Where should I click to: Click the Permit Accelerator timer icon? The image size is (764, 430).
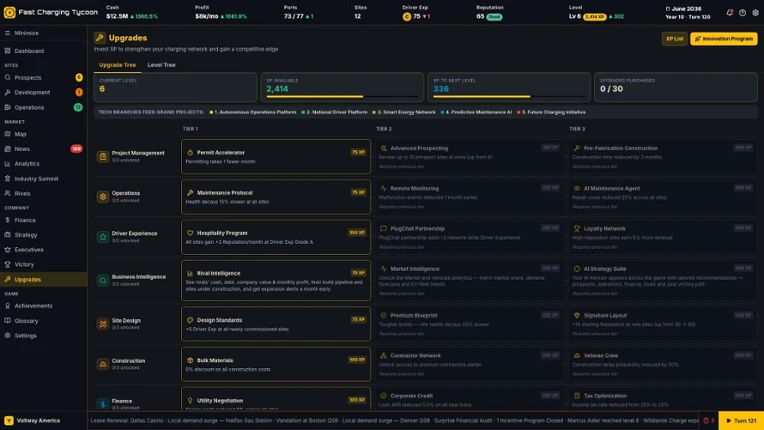(x=190, y=152)
